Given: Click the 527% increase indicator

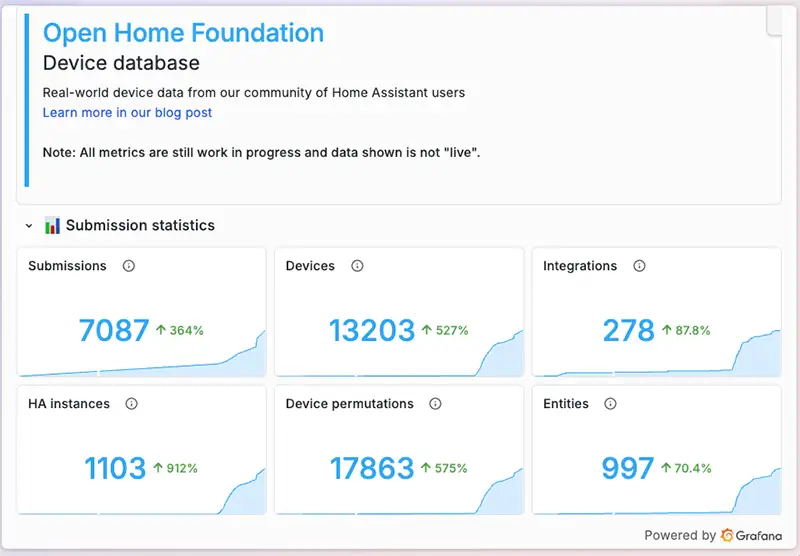Looking at the screenshot, I should (x=445, y=331).
